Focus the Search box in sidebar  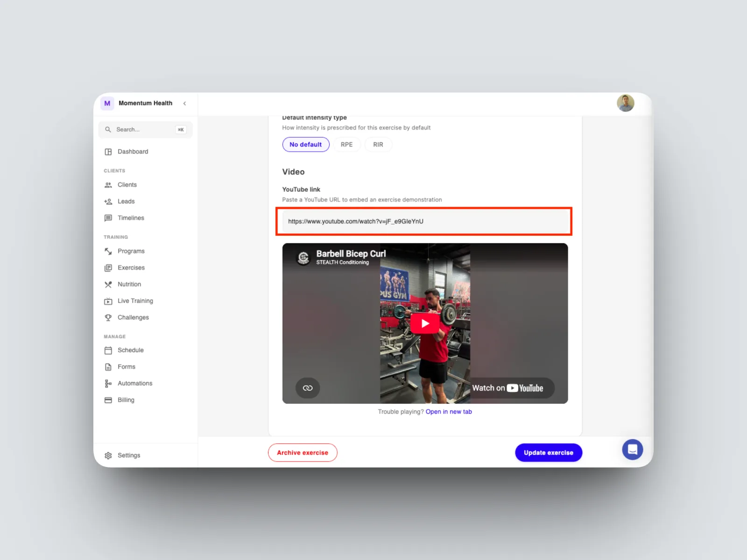click(x=146, y=129)
